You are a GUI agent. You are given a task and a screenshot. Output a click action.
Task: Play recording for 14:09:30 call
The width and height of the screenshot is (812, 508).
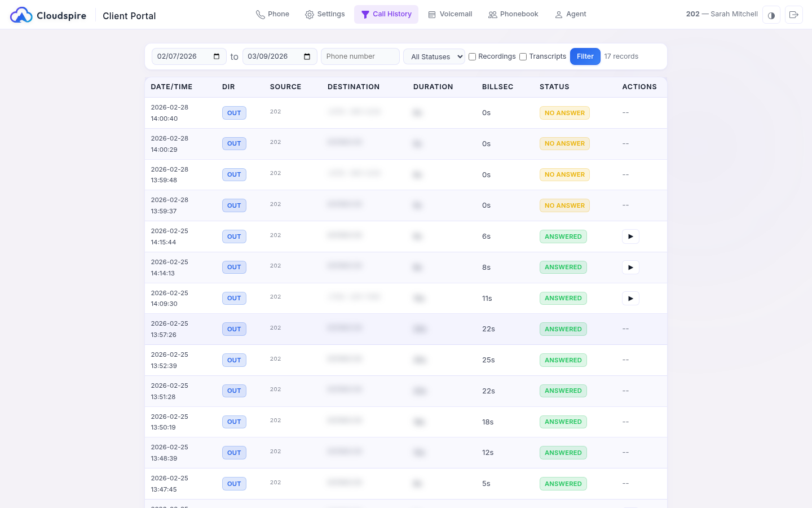630,299
